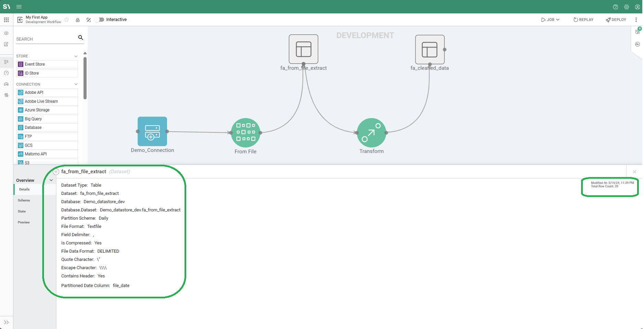
Task: Click the Demo_Connection node icon
Action: [152, 132]
